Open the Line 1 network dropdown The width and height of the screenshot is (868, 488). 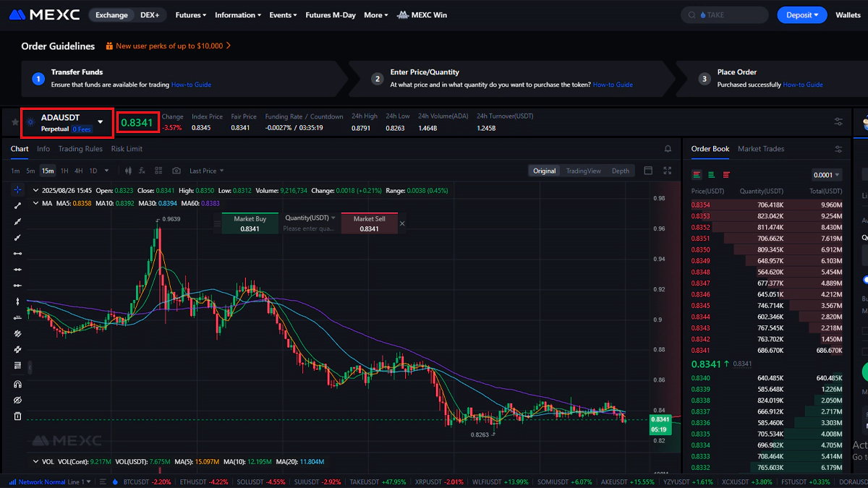[x=78, y=481]
